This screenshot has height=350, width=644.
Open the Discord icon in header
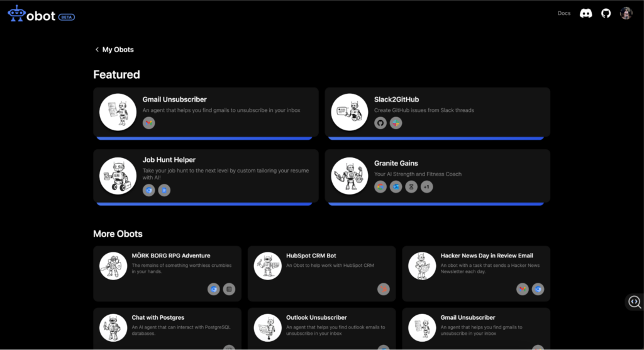click(x=586, y=13)
